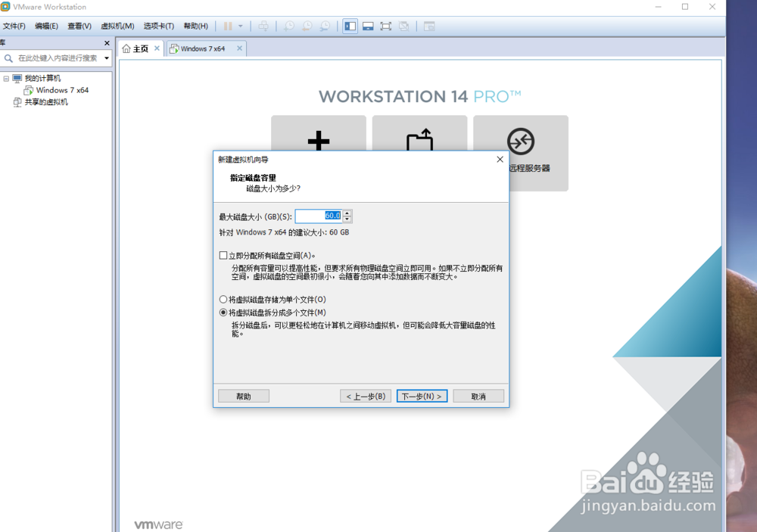Click the library search input field
The image size is (757, 532).
pyautogui.click(x=58, y=58)
